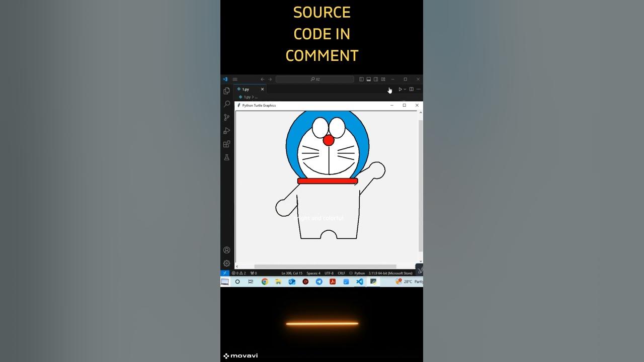Image resolution: width=644 pixels, height=362 pixels.
Task: Switch to the 1.py editor tab
Action: point(250,89)
